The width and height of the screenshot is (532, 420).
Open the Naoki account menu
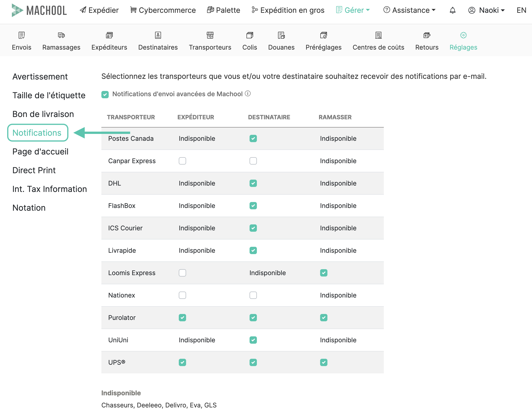coord(486,10)
